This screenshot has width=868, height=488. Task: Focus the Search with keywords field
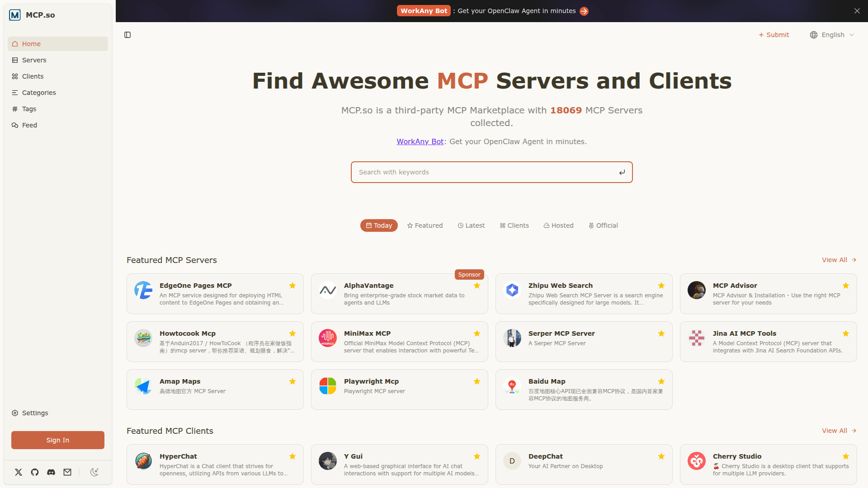(484, 172)
